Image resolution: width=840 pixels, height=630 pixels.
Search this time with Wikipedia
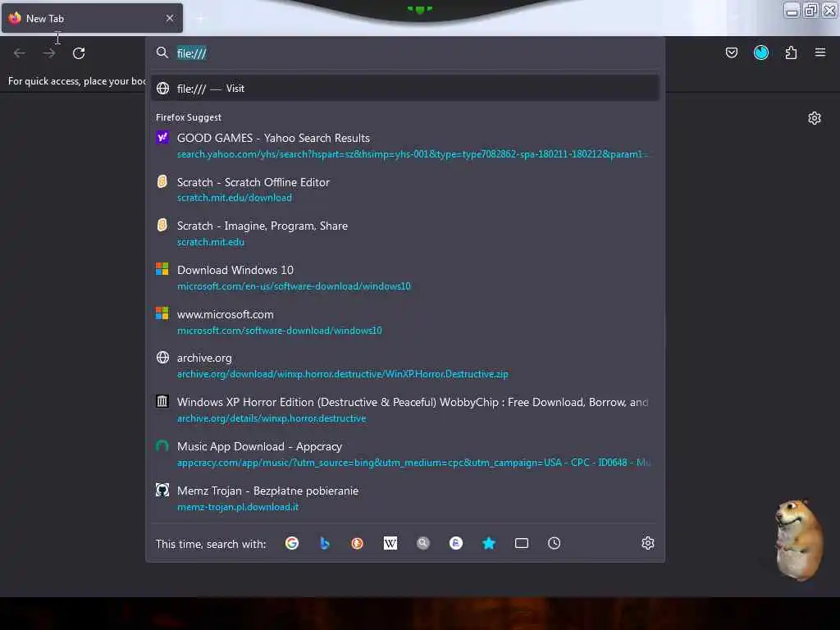point(390,543)
